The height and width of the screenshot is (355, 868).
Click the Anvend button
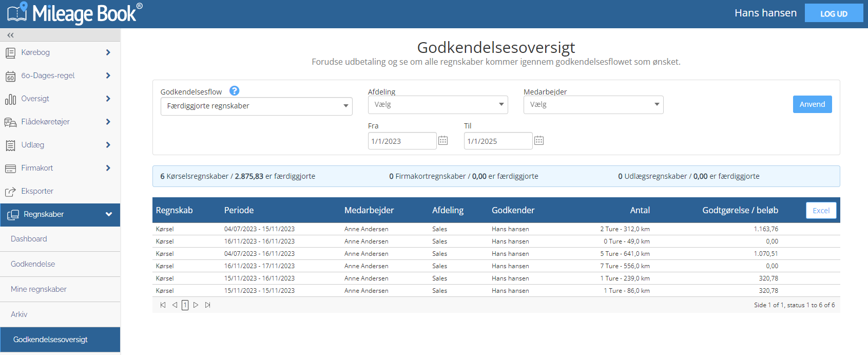812,104
